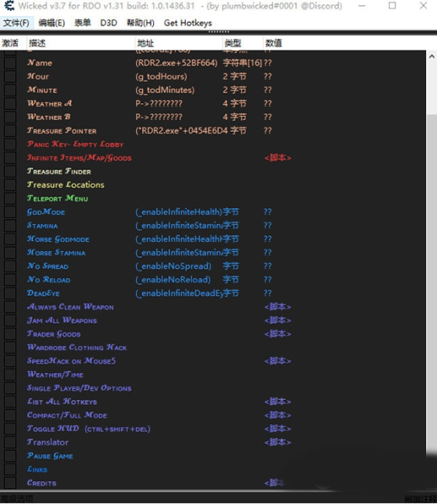Image resolution: width=437 pixels, height=504 pixels.
Task: Open the 表单 menu
Action: coord(82,24)
